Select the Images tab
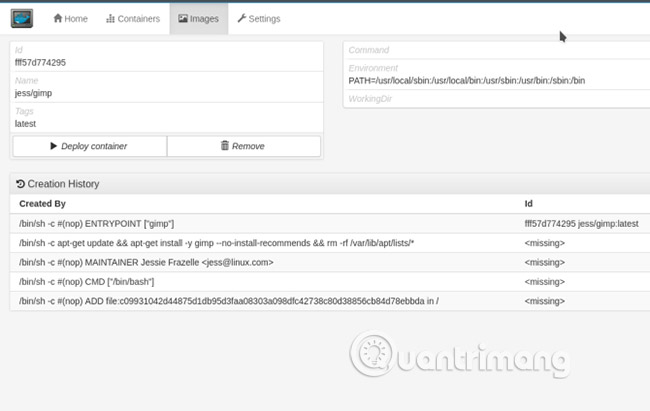Image resolution: width=650 pixels, height=411 pixels. pyautogui.click(x=199, y=19)
